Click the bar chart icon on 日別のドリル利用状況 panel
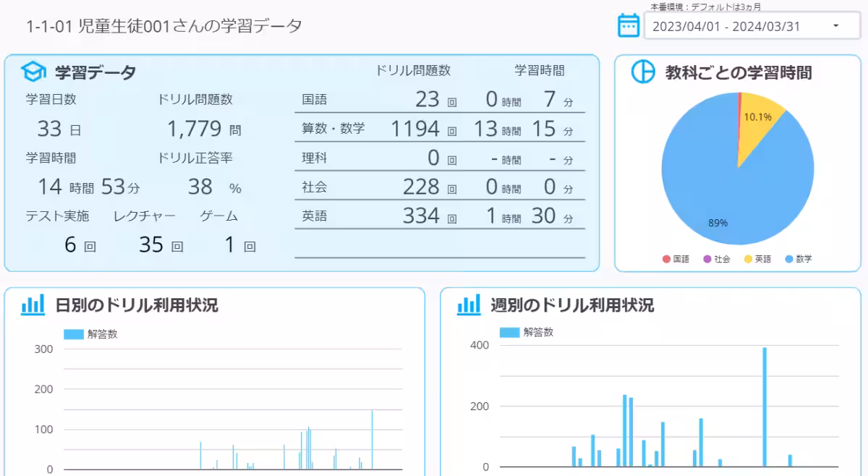 (x=33, y=306)
